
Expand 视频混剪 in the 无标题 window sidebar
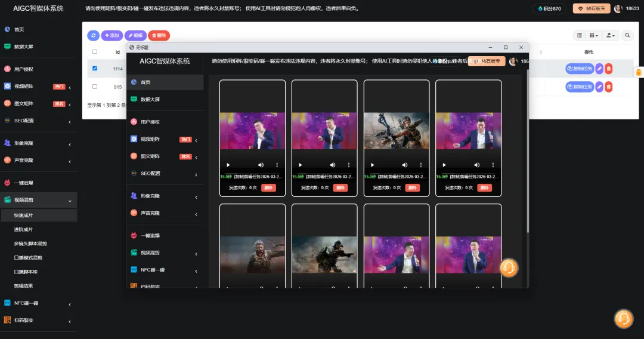[165, 252]
